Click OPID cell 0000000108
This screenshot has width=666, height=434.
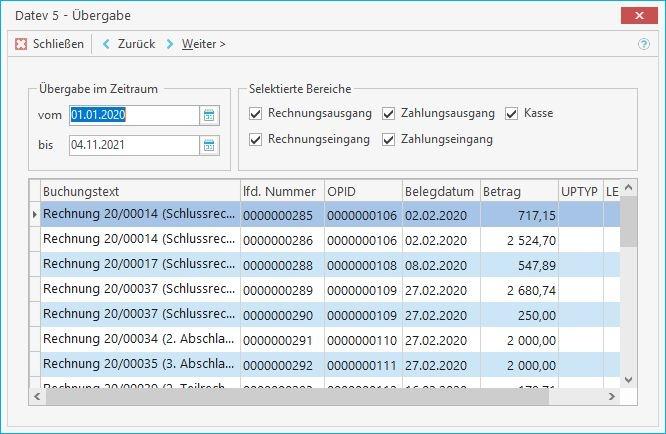point(363,265)
